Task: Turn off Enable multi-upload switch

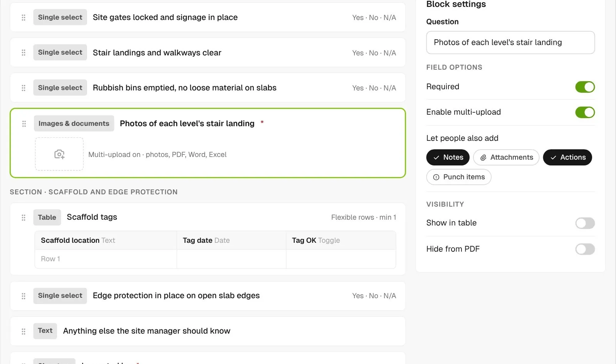Action: [x=585, y=112]
